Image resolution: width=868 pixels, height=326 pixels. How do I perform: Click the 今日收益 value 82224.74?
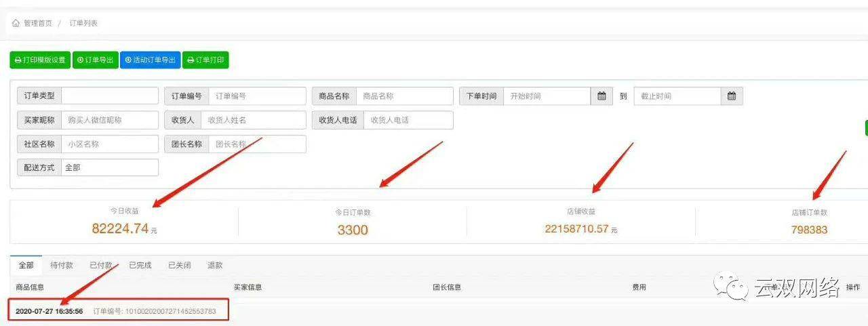120,228
